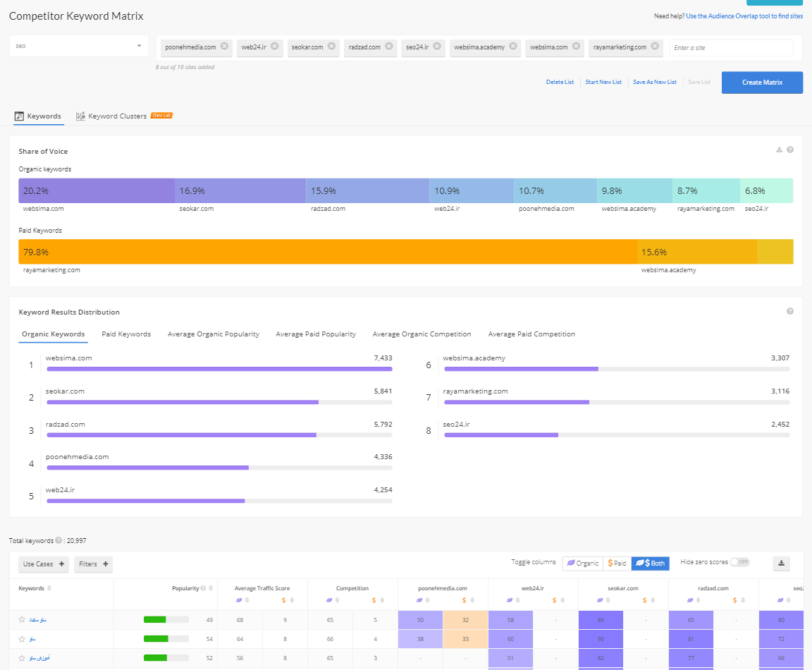
Task: Click rayamarketing.com 79.8% paid share segment
Action: tap(328, 252)
